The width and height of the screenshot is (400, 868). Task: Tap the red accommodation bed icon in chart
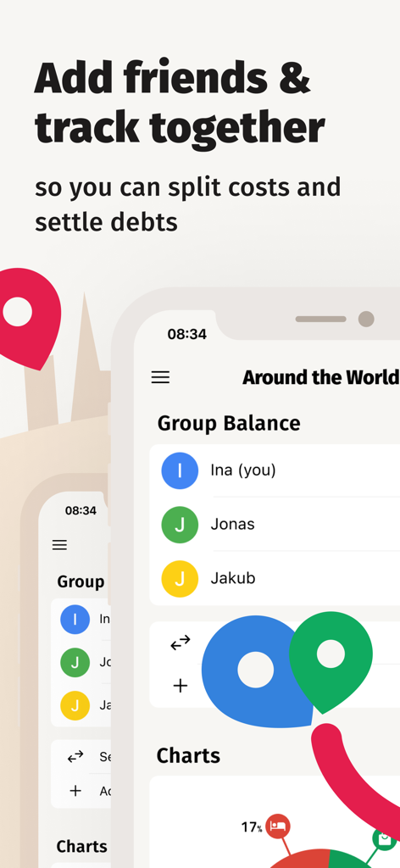coord(278,826)
